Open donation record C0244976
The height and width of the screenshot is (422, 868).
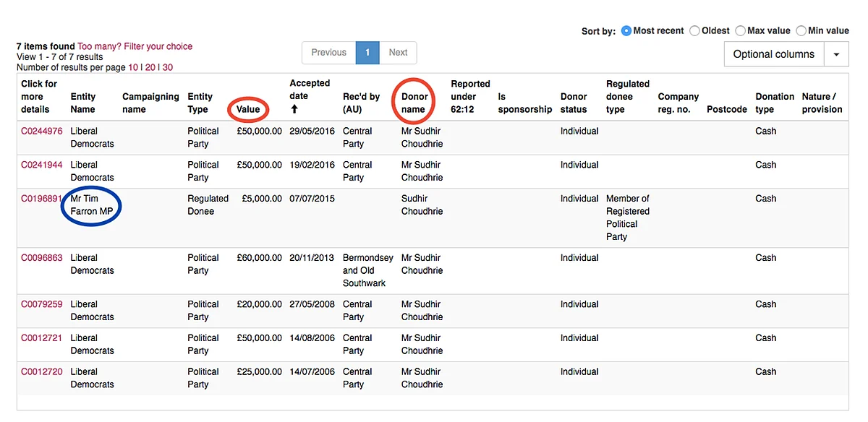pos(41,131)
